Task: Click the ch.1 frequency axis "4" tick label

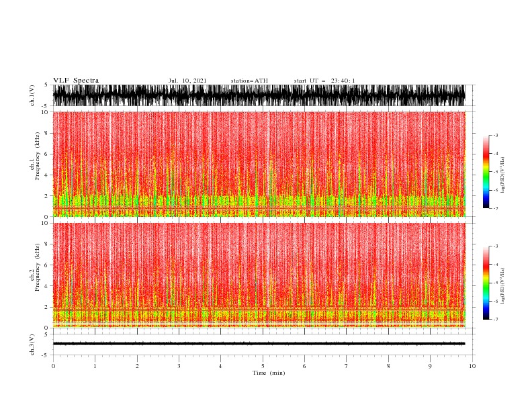Action: 47,175
